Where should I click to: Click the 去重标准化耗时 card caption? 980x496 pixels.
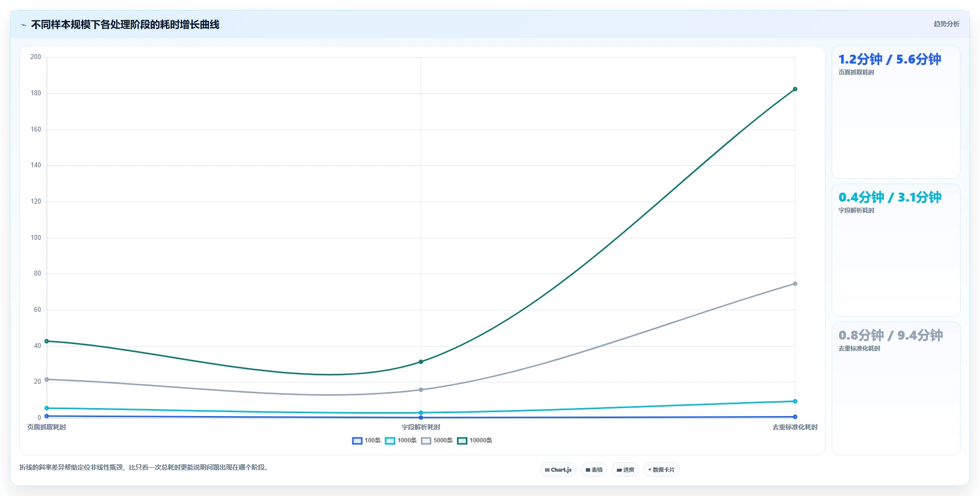tap(859, 349)
